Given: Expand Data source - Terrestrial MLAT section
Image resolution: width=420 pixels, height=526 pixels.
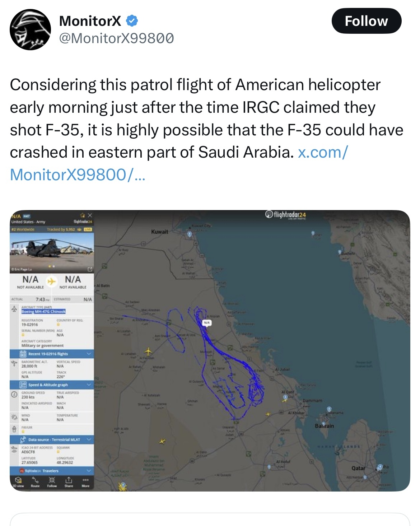Looking at the screenshot, I should click(52, 439).
